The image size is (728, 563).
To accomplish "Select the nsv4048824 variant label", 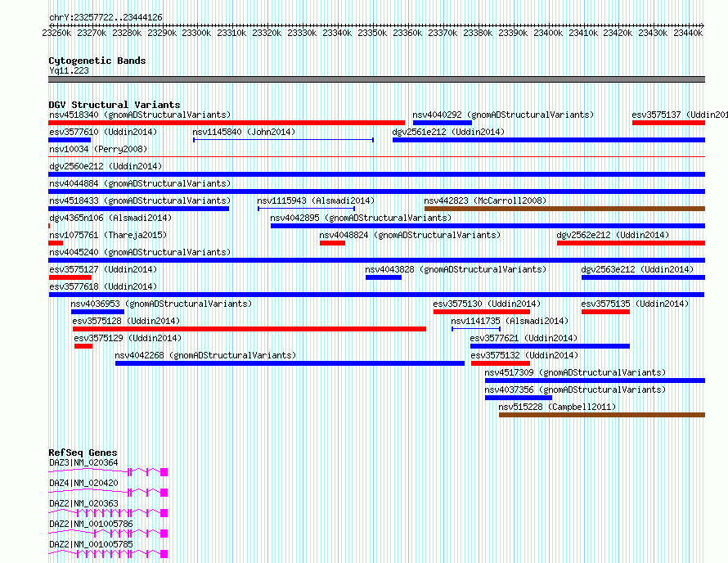I will click(410, 235).
